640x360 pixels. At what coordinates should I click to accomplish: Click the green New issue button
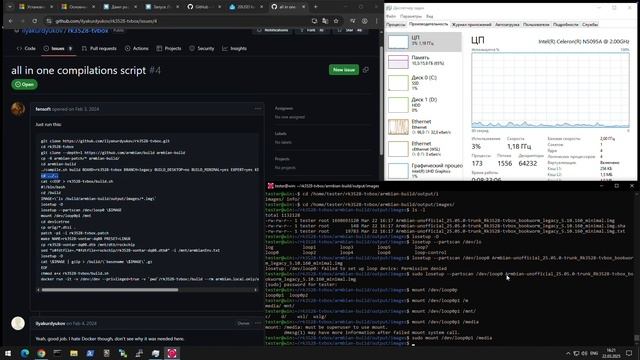pos(344,70)
